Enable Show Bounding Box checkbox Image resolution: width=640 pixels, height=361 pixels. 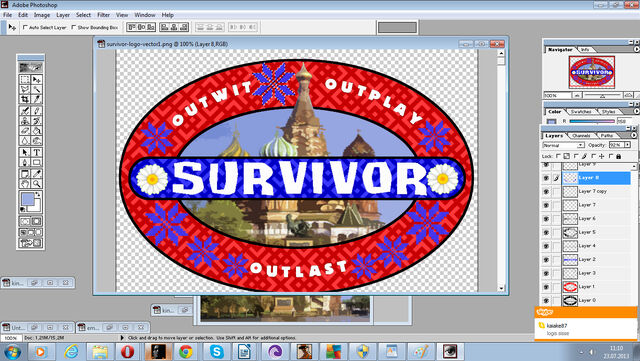(x=73, y=27)
